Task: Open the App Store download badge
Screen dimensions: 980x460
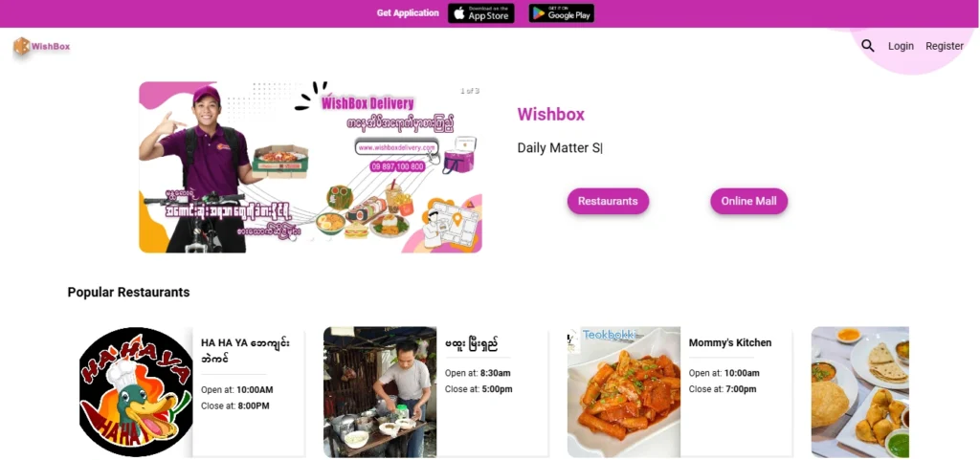Action: point(480,13)
